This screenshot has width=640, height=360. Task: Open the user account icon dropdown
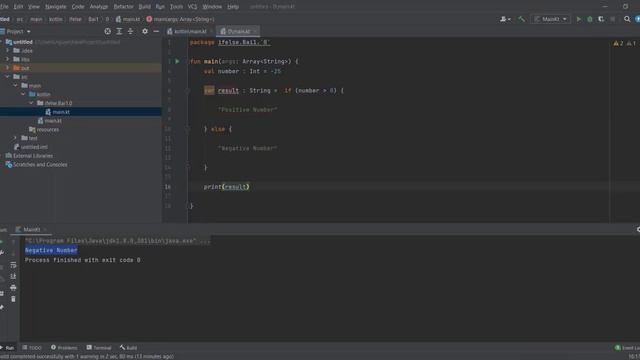tap(505, 19)
